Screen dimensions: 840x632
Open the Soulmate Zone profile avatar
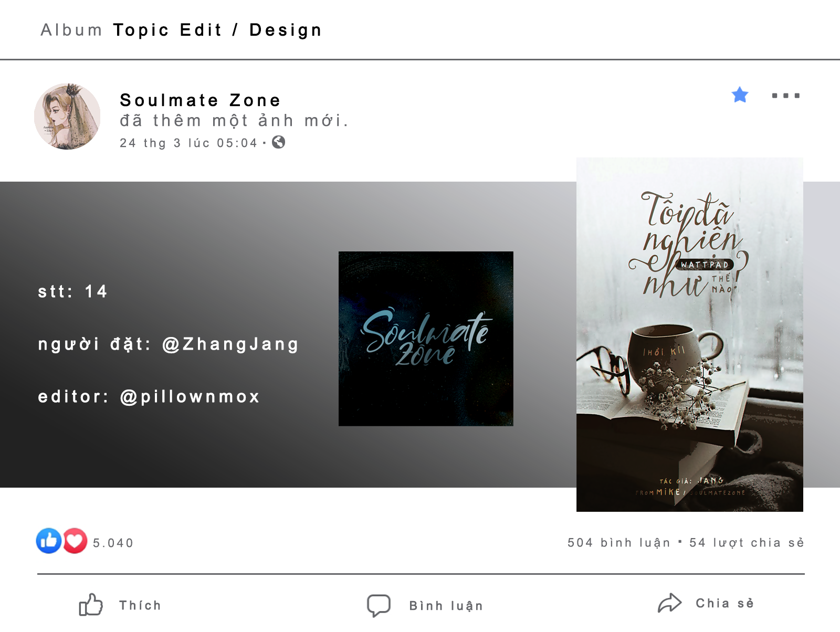(67, 117)
